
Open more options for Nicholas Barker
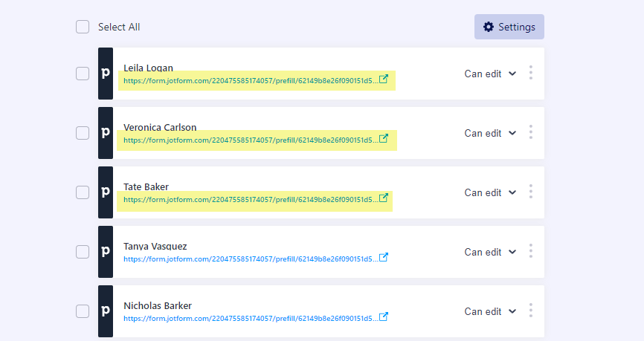point(531,311)
